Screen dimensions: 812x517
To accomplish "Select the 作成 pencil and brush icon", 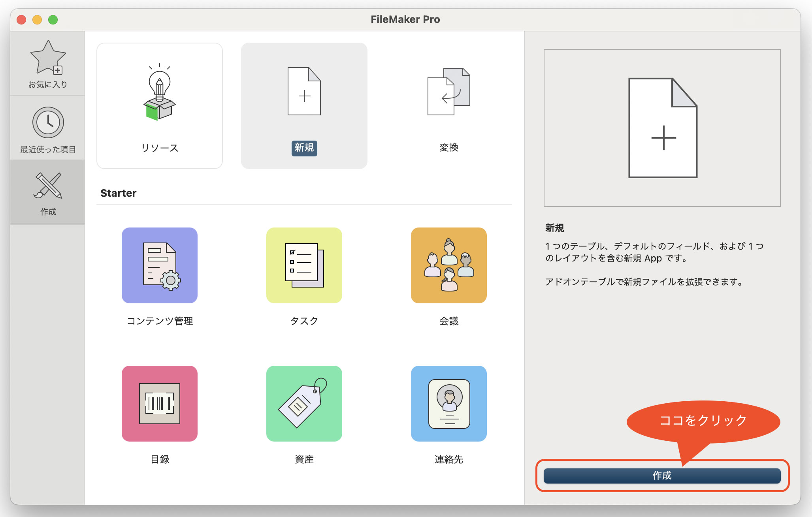I will (x=48, y=185).
